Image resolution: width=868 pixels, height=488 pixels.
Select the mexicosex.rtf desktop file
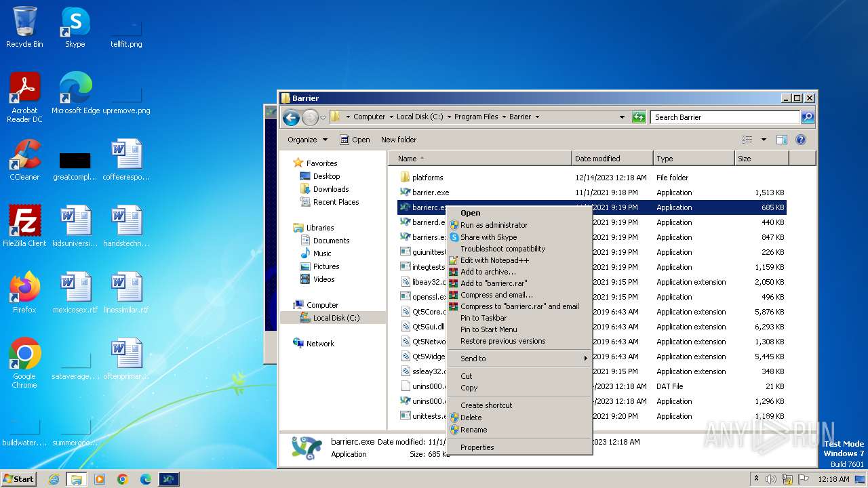[75, 293]
